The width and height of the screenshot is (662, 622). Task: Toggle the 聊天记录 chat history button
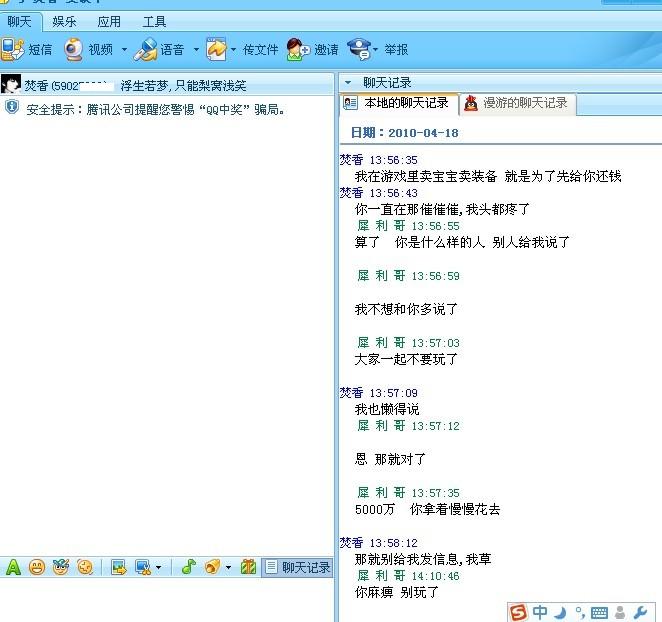(x=297, y=567)
